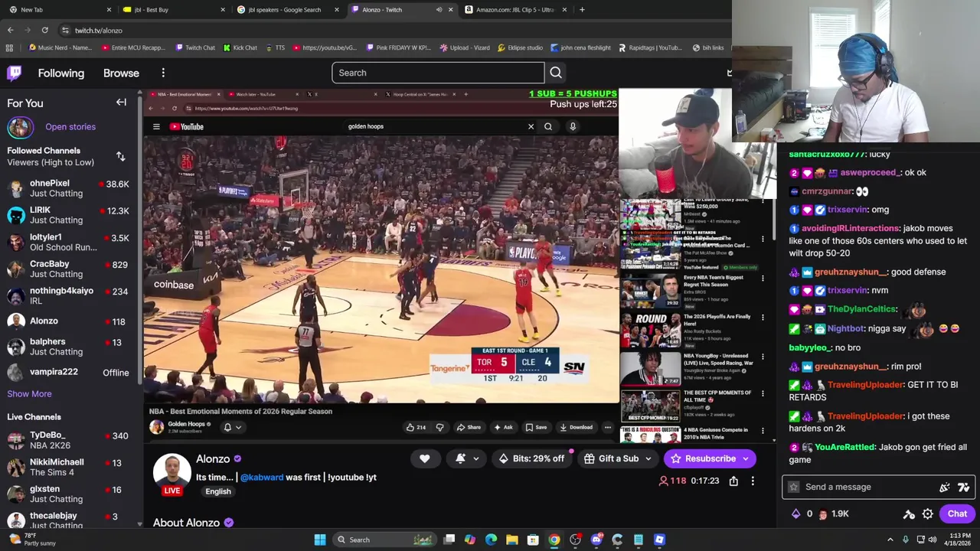Open a new browser tab
This screenshot has width=980, height=551.
(582, 10)
